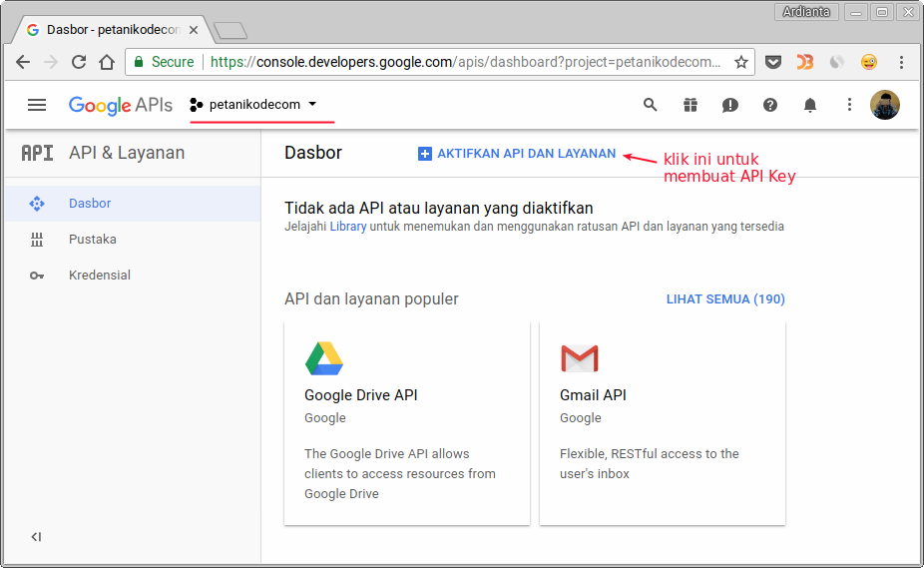
Task: Select Dasbor in the sidebar
Action: point(133,204)
